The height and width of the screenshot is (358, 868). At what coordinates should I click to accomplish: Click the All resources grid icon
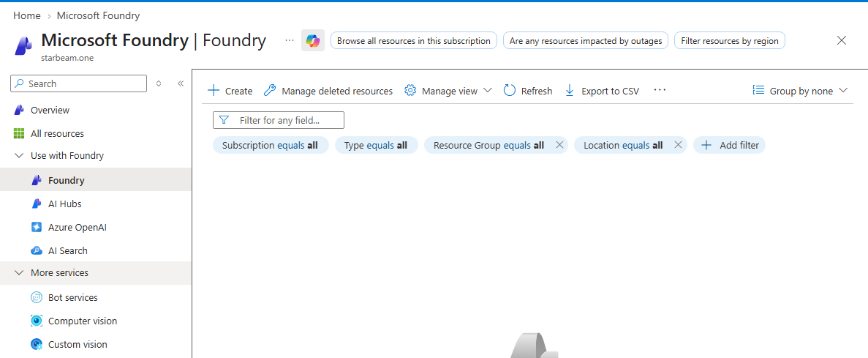tap(19, 133)
